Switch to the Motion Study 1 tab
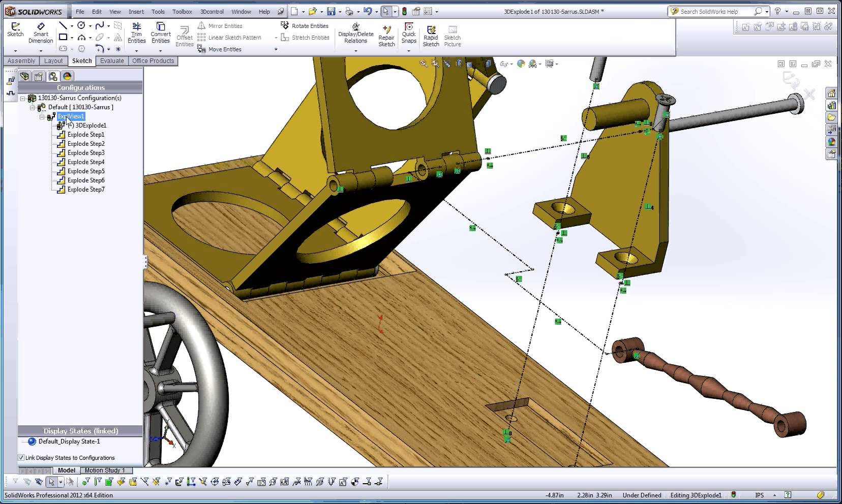 tap(105, 470)
